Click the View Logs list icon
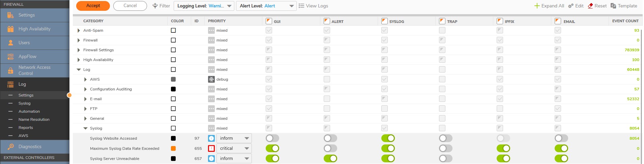Screen dimensions: 644x164 click(301, 6)
